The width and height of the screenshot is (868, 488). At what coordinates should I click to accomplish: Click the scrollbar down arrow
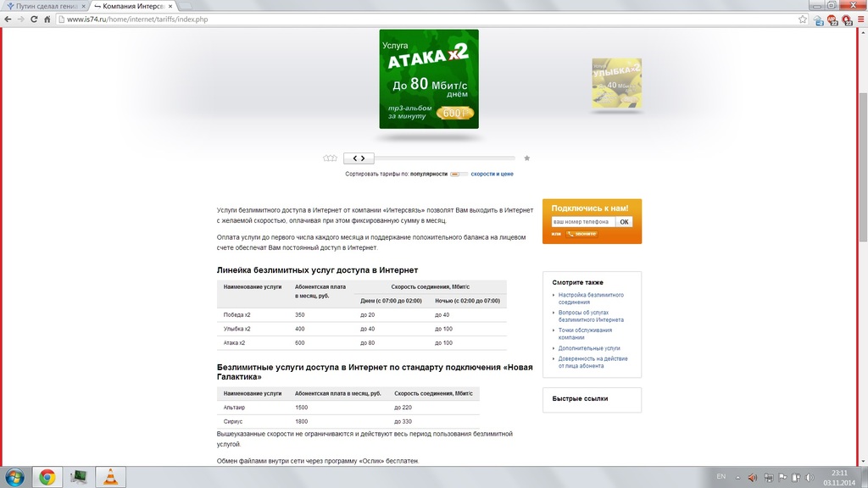point(863,462)
